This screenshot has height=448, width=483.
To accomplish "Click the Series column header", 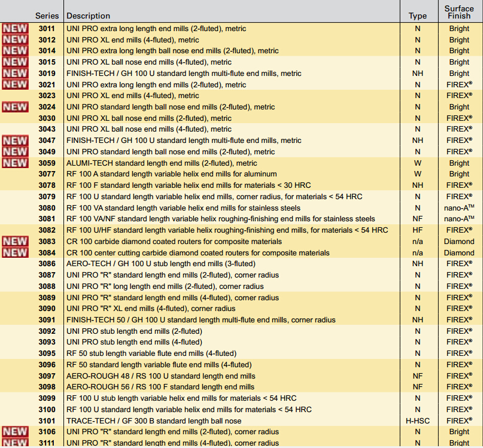I will pyautogui.click(x=47, y=16).
